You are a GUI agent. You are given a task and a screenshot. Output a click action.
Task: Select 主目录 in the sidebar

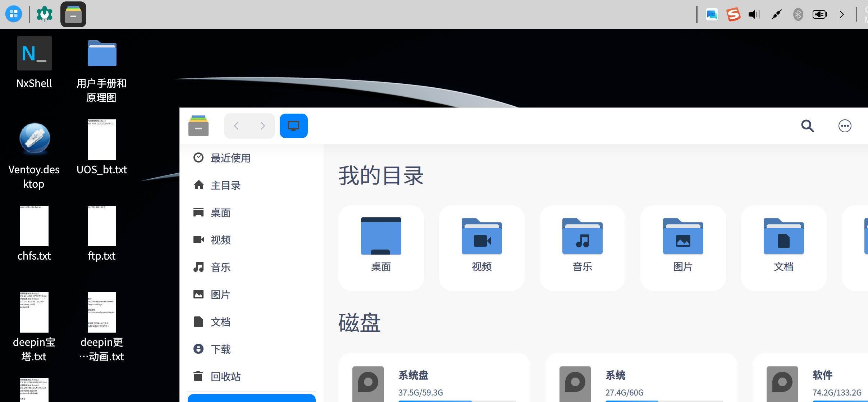click(225, 185)
